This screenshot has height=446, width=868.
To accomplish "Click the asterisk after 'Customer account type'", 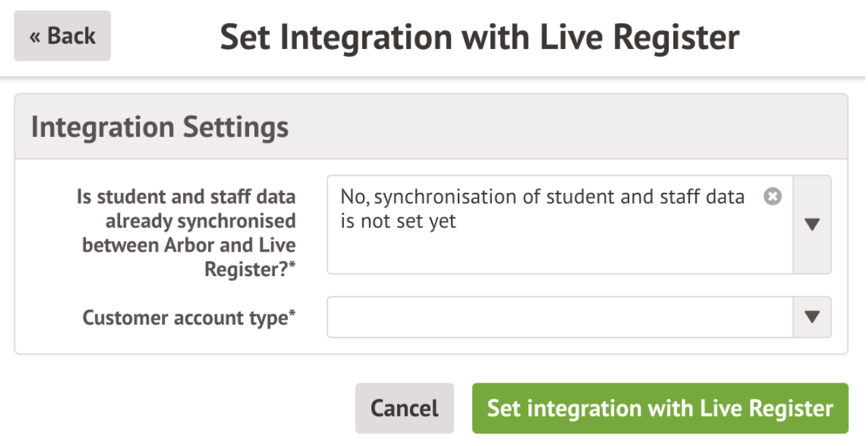I will click(x=293, y=315).
